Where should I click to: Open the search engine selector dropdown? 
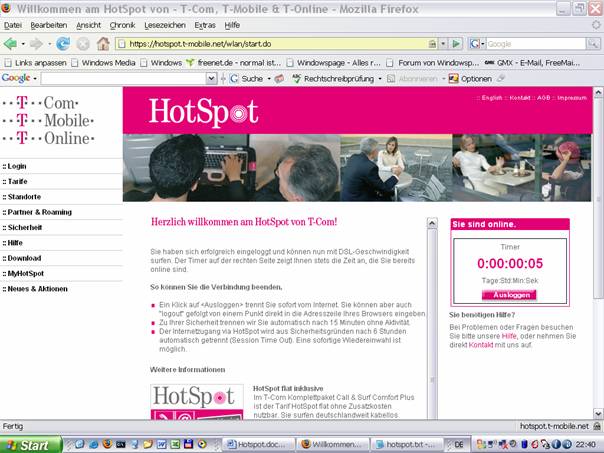[483, 44]
